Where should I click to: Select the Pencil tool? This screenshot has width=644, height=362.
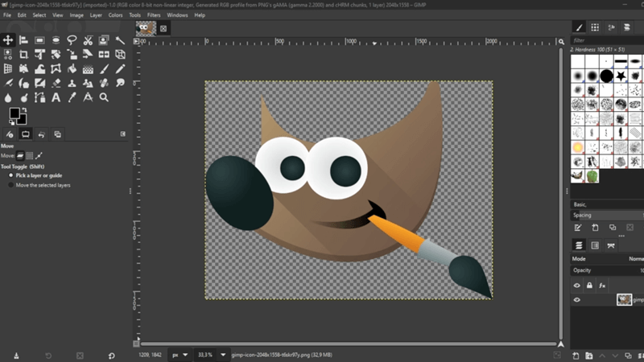coord(120,68)
